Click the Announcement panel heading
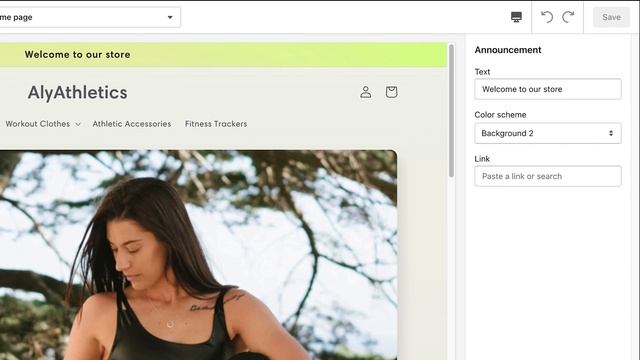The image size is (640, 360). pyautogui.click(x=508, y=50)
